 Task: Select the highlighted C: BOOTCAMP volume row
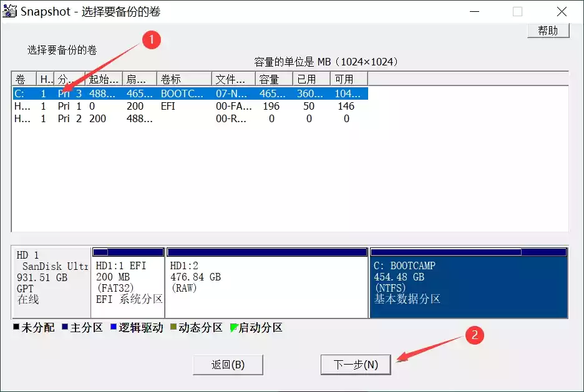click(x=187, y=93)
